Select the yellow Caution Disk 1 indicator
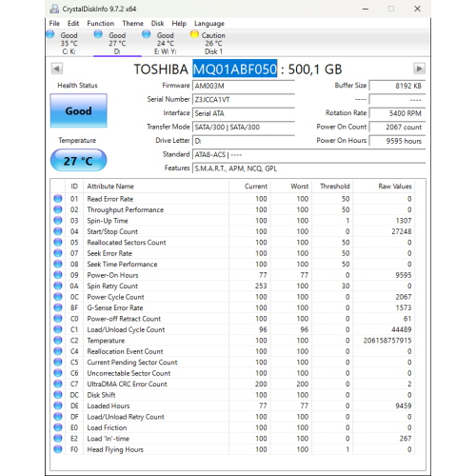476x476 pixels. [x=194, y=34]
